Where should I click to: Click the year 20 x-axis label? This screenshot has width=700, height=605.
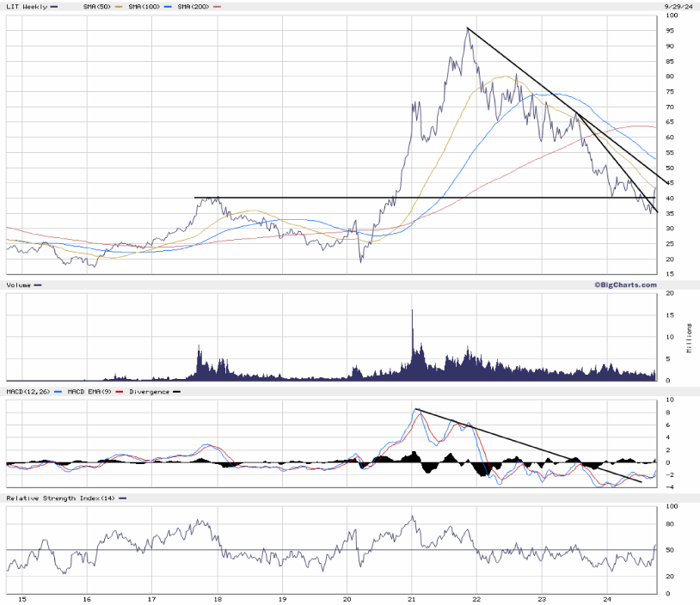pos(347,598)
